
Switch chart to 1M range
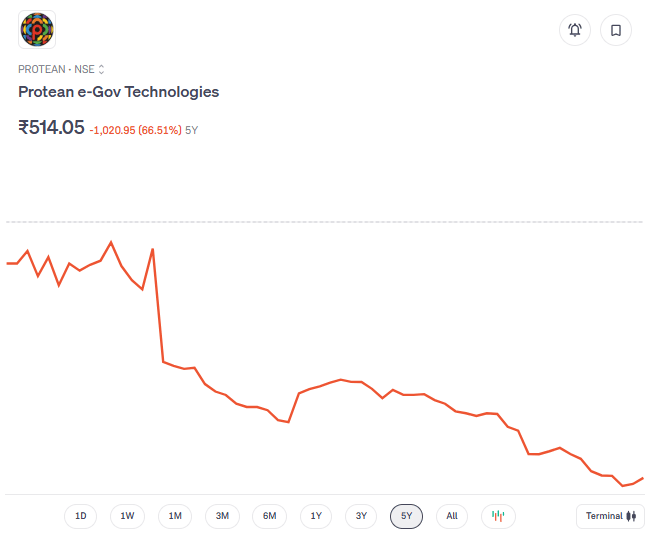click(175, 516)
